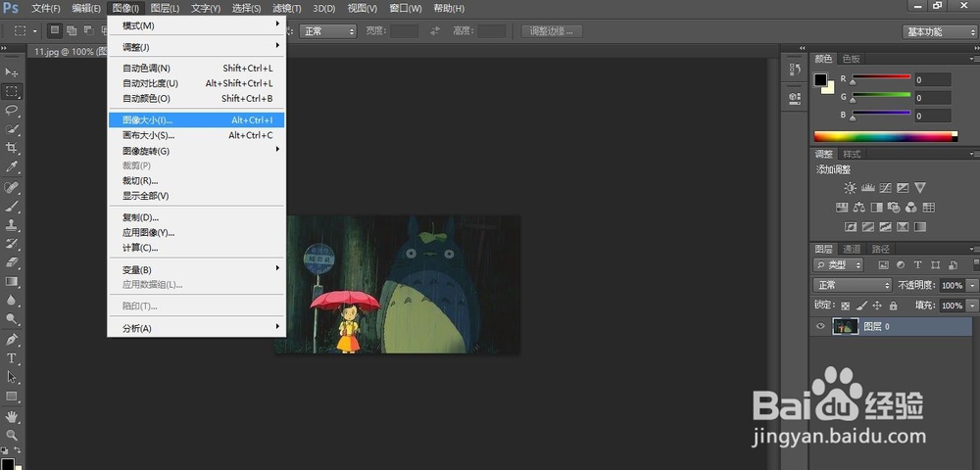The height and width of the screenshot is (470, 980).
Task: Switch to the 色板 tab
Action: tap(852, 58)
